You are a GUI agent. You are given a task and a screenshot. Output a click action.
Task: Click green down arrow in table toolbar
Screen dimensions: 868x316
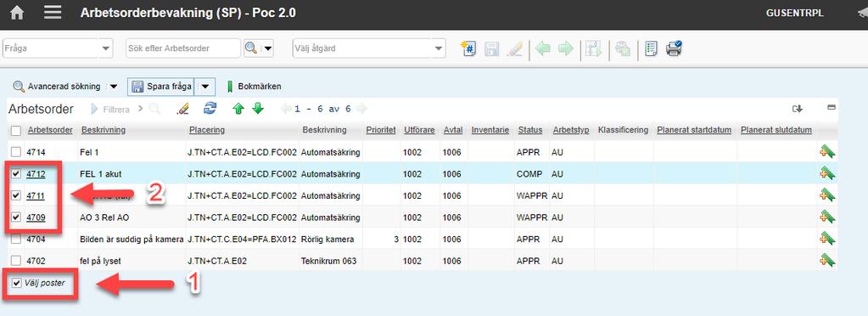coord(258,109)
